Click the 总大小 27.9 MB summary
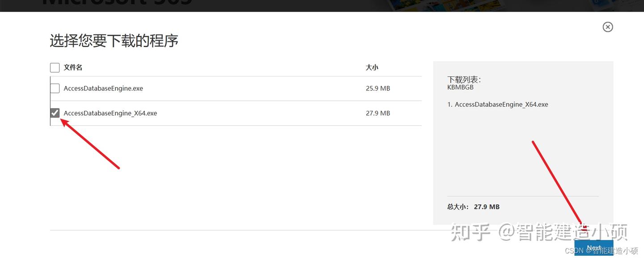 pyautogui.click(x=473, y=207)
